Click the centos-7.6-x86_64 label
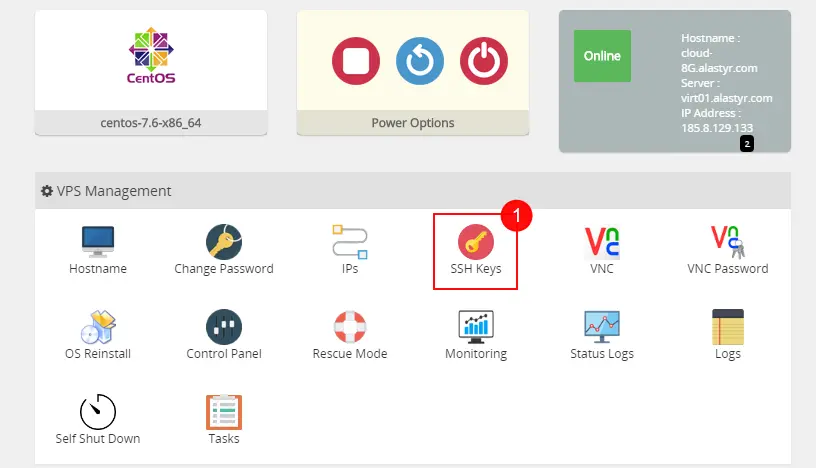The height and width of the screenshot is (468, 816). (x=151, y=123)
